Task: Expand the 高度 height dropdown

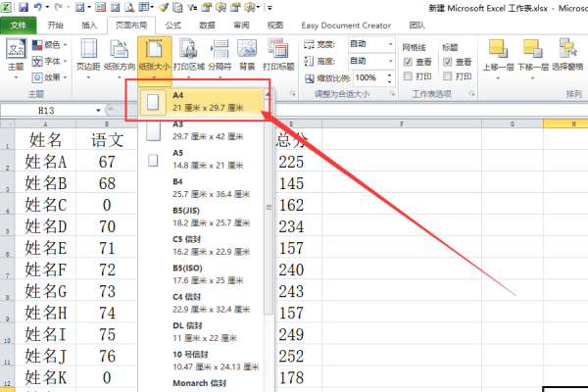Action: (387, 61)
